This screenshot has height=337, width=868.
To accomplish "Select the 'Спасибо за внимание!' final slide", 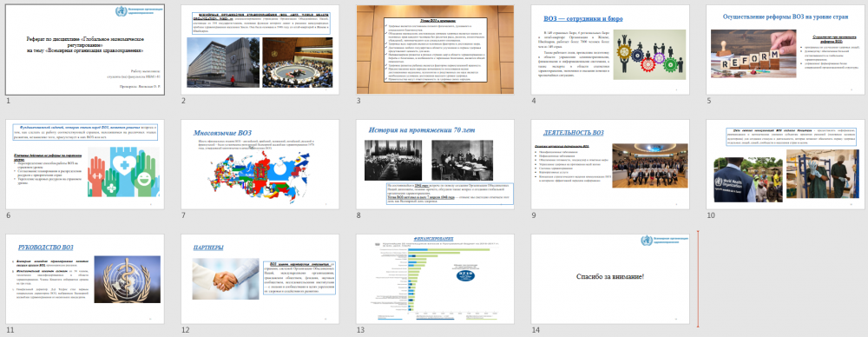I will (610, 280).
